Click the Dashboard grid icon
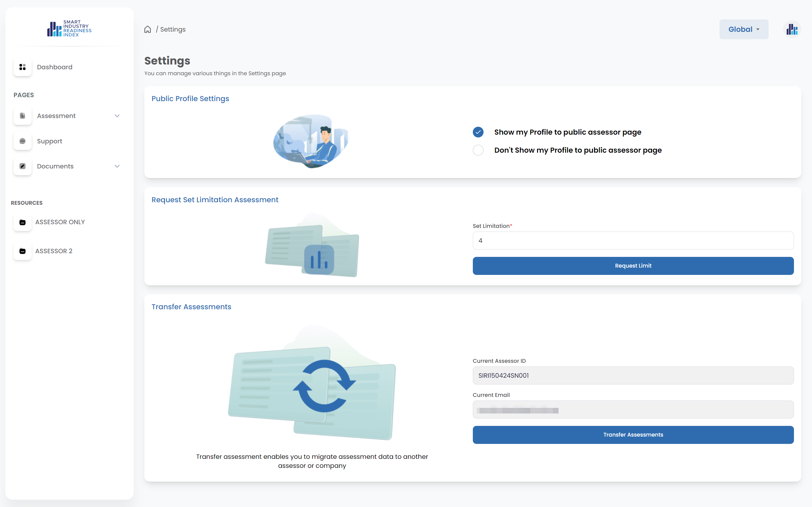 [x=23, y=67]
